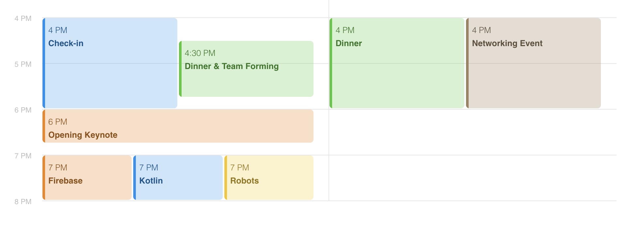644x229 pixels.
Task: Click the 5 PM hour label
Action: tap(23, 64)
